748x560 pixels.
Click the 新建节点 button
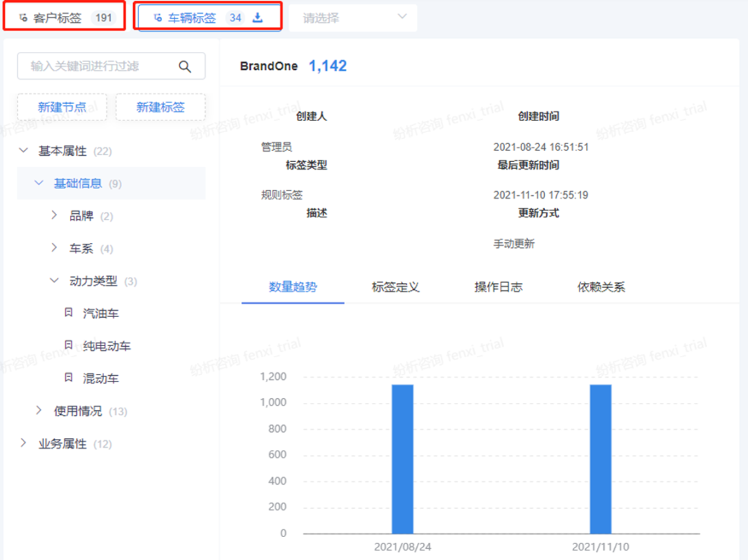pos(61,107)
